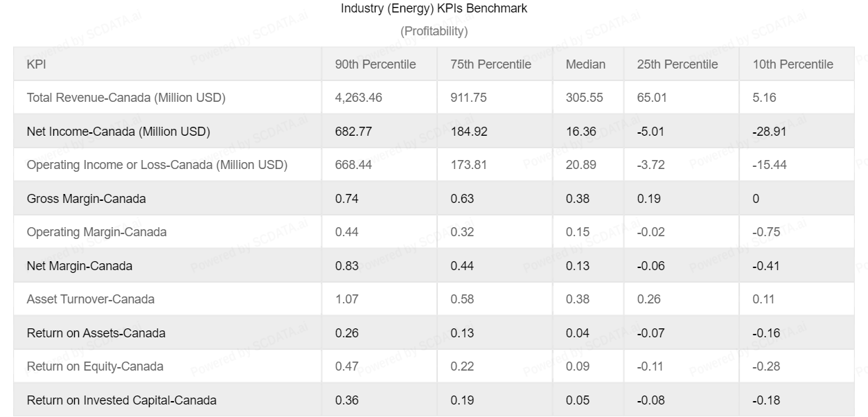Viewport: 868px width, 417px height.
Task: Click the Gross Margin-Canada row label
Action: [87, 199]
